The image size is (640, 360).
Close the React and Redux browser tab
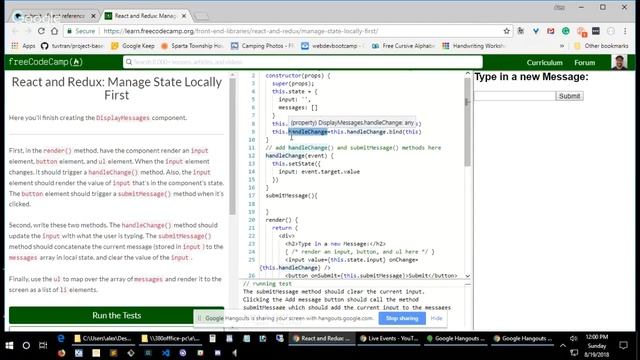[x=184, y=16]
